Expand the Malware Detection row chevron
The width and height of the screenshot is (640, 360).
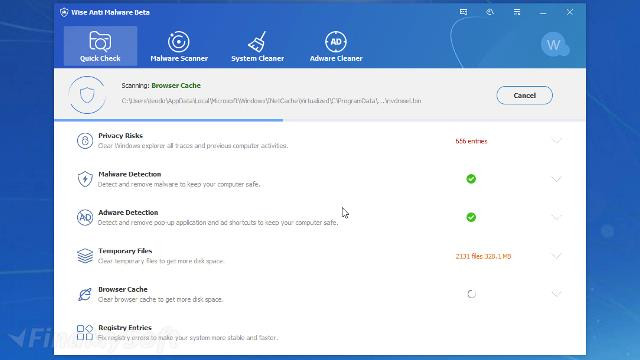click(x=556, y=179)
